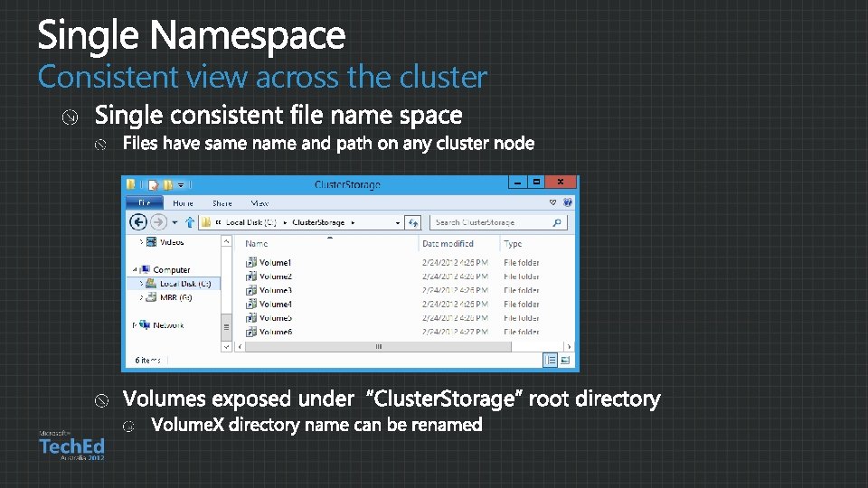The width and height of the screenshot is (868, 488).
Task: Click the Properties icon in quick access toolbar
Action: 154,184
